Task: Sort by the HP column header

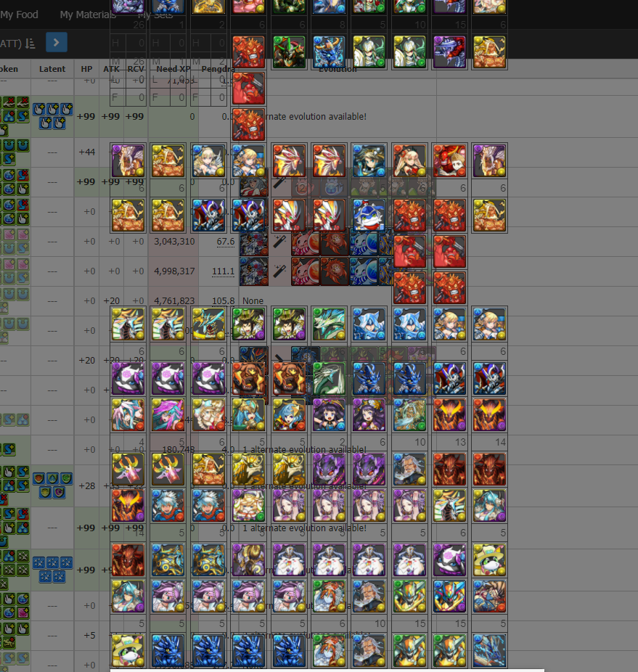Action: pos(86,69)
